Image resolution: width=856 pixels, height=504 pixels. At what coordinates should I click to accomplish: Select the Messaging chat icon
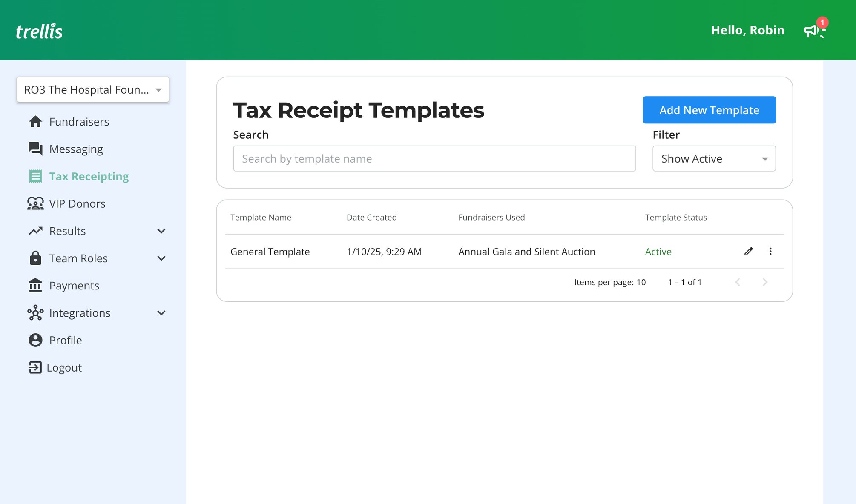(35, 149)
